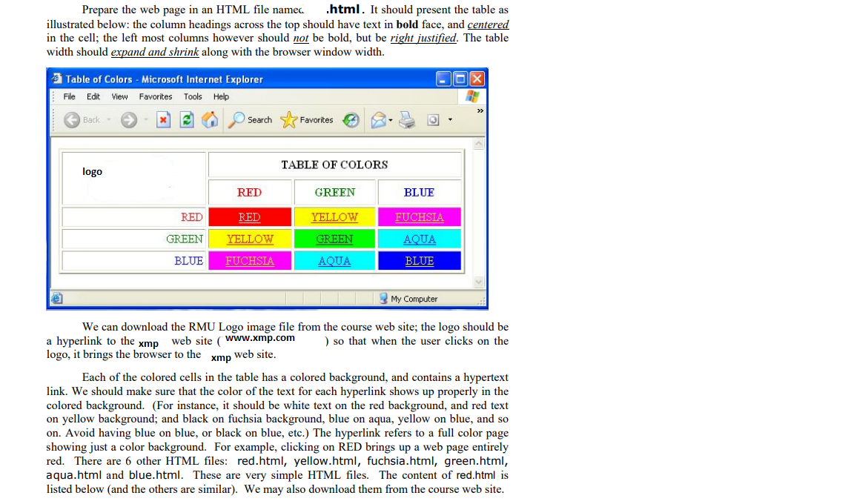Open the Mail icon dropdown arrow
The height and width of the screenshot is (504, 854).
390,119
